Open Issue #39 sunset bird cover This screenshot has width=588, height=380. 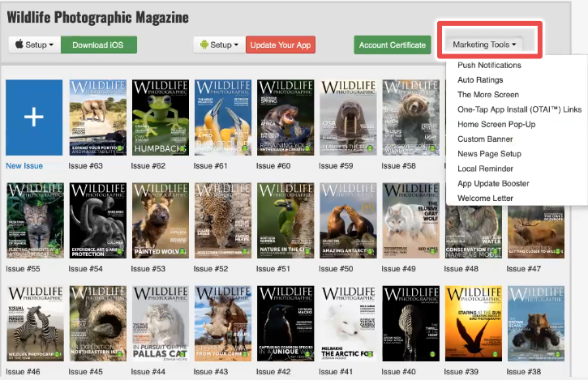pyautogui.click(x=474, y=323)
